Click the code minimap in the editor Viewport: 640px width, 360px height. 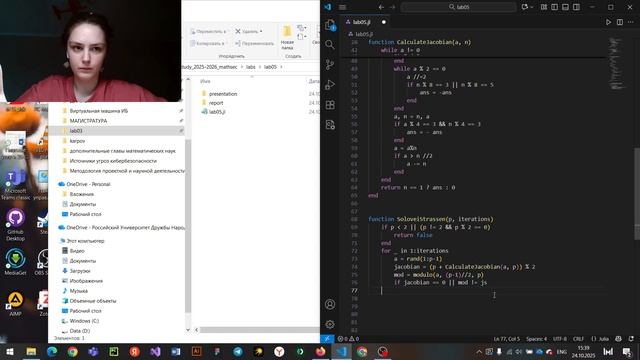coord(617,63)
